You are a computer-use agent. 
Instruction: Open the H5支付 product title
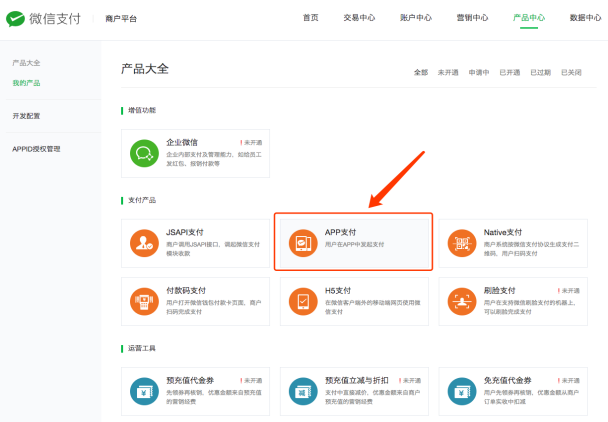(x=338, y=291)
